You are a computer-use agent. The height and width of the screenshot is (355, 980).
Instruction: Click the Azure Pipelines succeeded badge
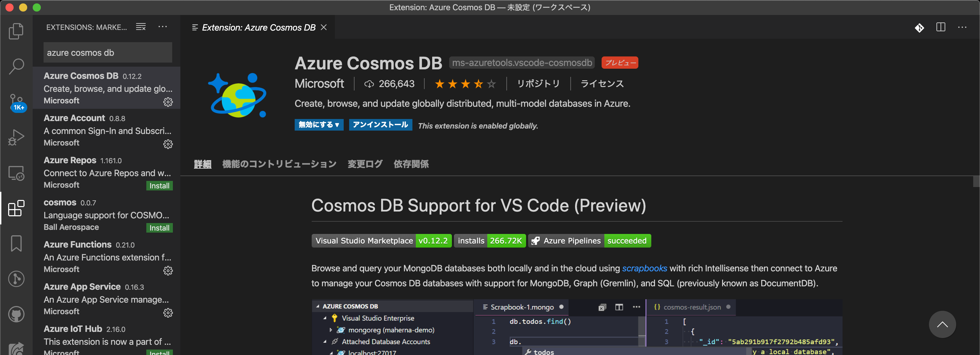590,241
